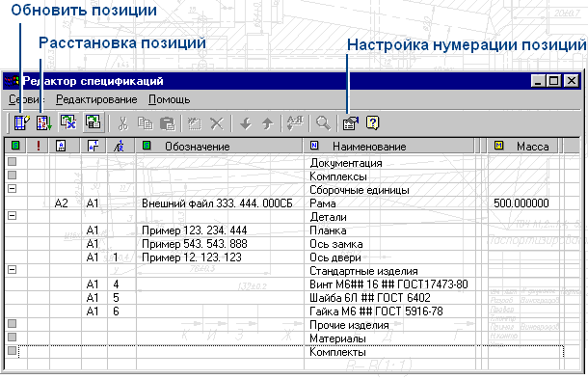Click the toolbar icon with green arrow over a form
The height and width of the screenshot is (379, 588).
[x=93, y=122]
